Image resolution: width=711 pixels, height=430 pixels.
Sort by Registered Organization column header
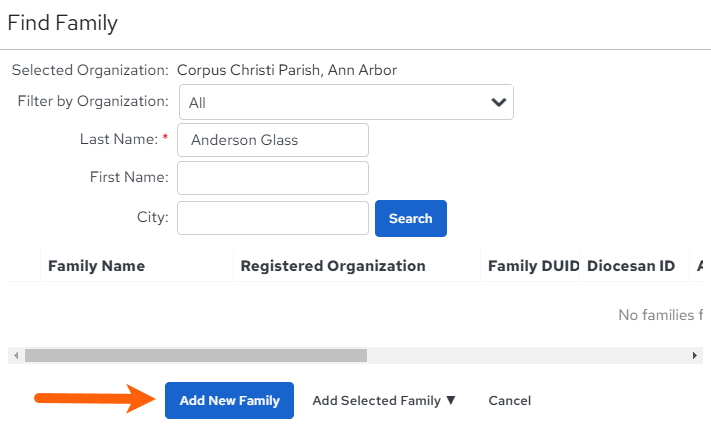[x=333, y=266]
